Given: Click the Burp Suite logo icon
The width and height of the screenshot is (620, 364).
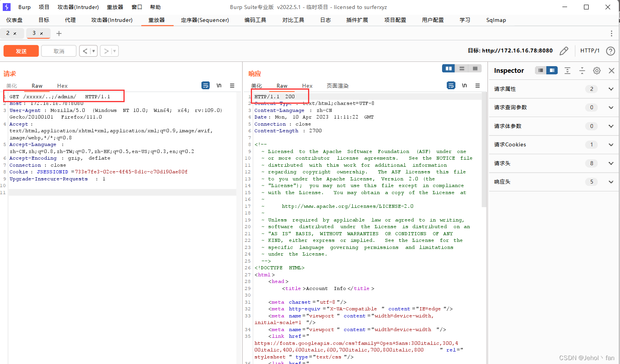Looking at the screenshot, I should point(7,7).
